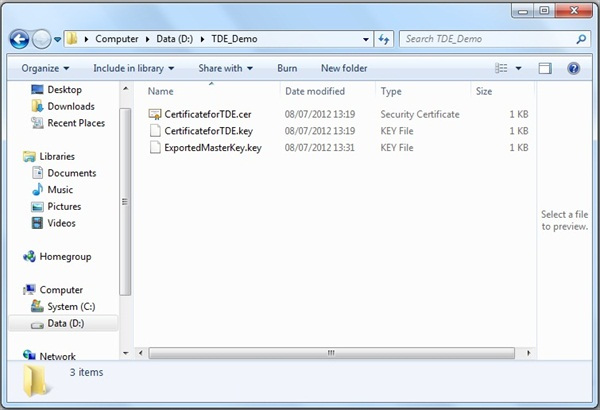Click the Homegroup spheres icon
The image size is (600, 410).
point(29,256)
